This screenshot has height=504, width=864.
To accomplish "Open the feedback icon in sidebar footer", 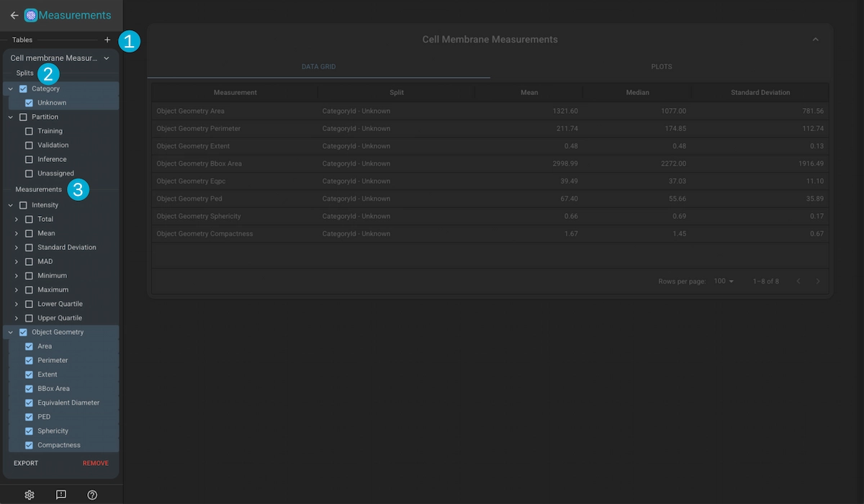I will [x=61, y=495].
